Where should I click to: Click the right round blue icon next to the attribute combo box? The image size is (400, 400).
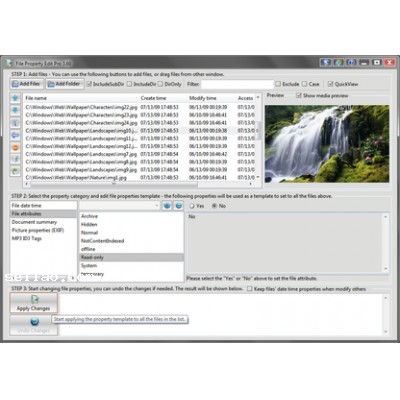tap(179, 206)
